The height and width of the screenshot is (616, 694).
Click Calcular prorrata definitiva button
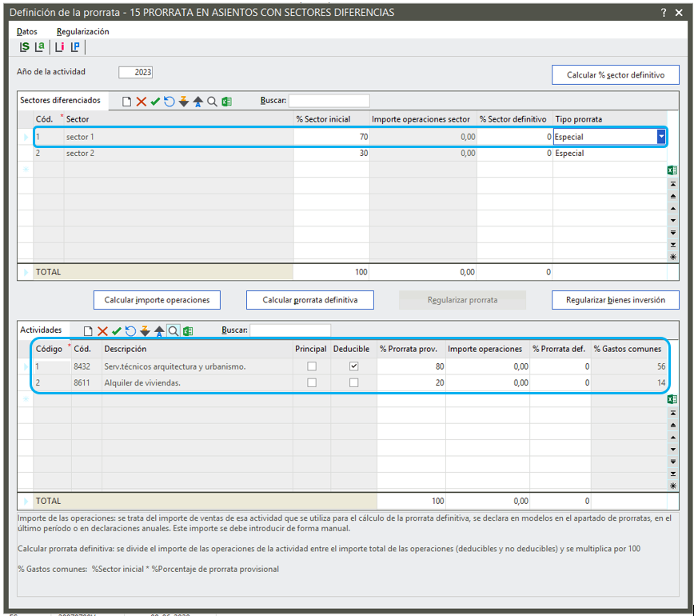(x=310, y=300)
